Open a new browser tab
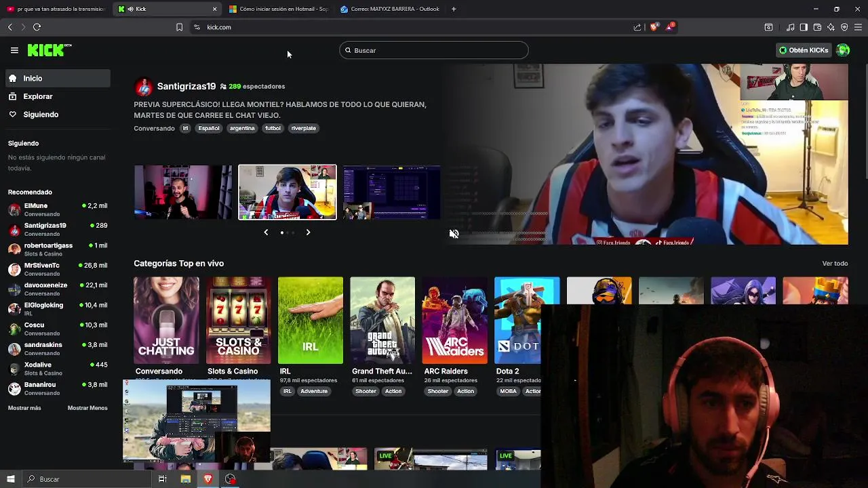The width and height of the screenshot is (868, 488). pos(454,9)
